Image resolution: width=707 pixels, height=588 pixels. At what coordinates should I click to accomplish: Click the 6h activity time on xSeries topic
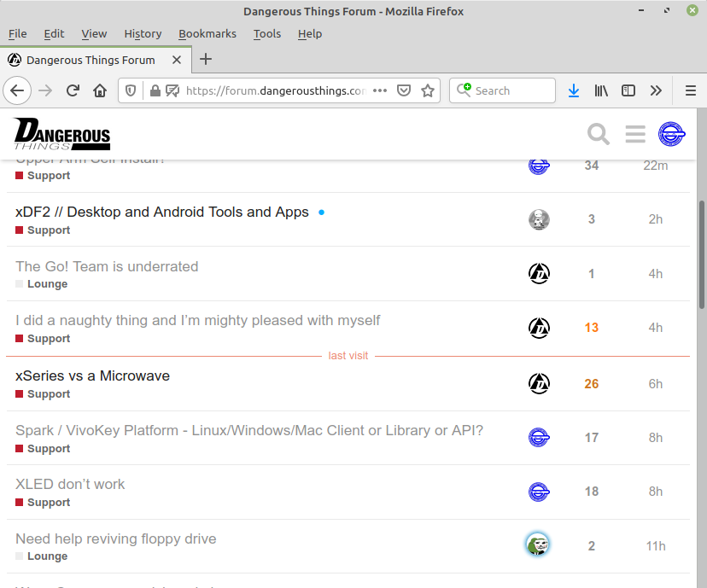pyautogui.click(x=656, y=384)
